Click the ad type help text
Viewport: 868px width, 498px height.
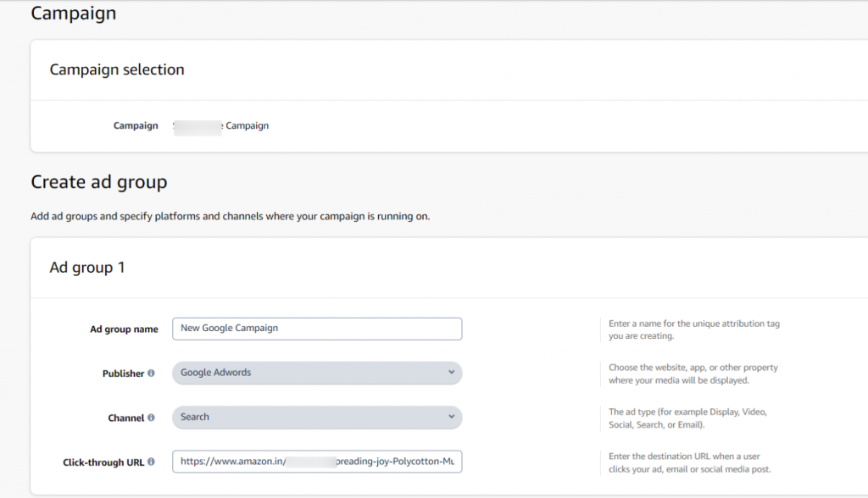[x=687, y=418]
